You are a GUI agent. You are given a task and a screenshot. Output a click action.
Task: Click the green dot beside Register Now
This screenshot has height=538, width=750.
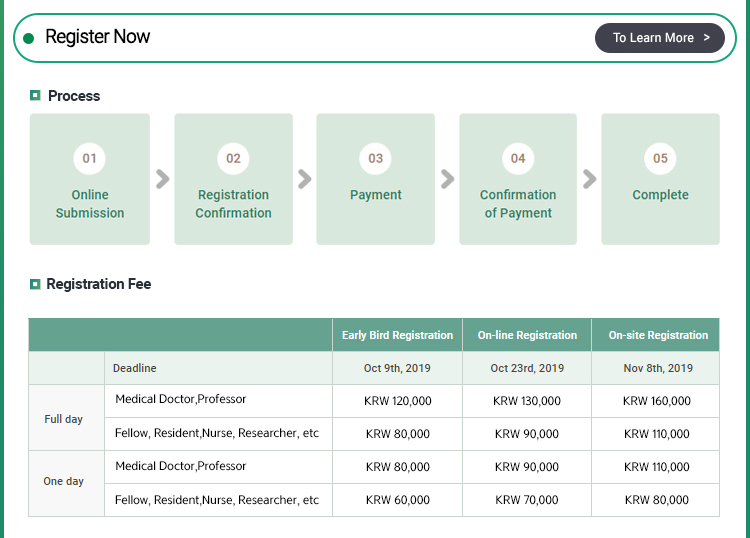(28, 38)
